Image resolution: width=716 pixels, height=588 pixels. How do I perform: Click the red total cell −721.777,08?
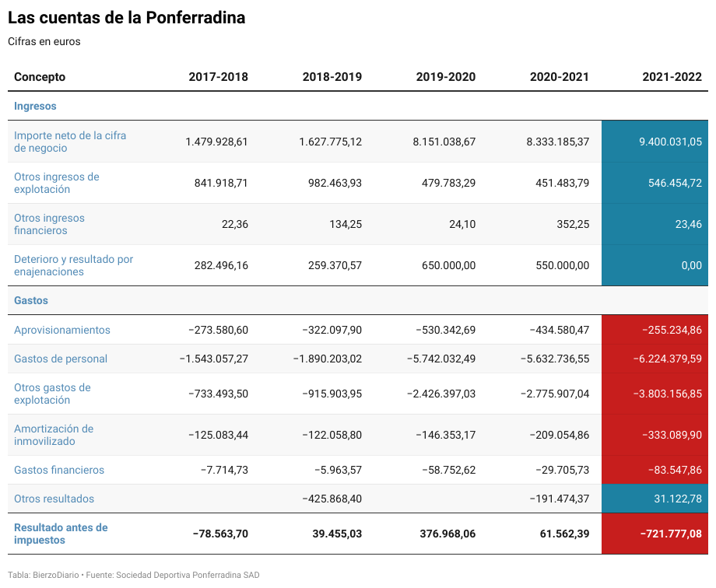point(655,534)
